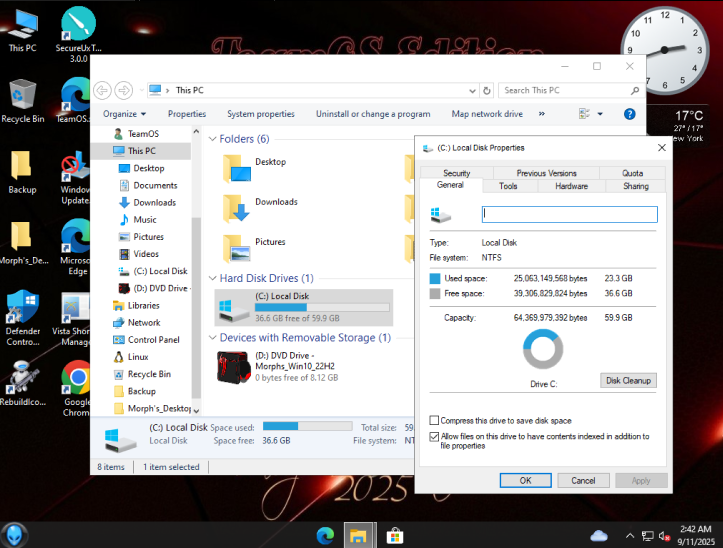Switch to the Hardware tab
This screenshot has height=548, width=723.
pos(571,186)
